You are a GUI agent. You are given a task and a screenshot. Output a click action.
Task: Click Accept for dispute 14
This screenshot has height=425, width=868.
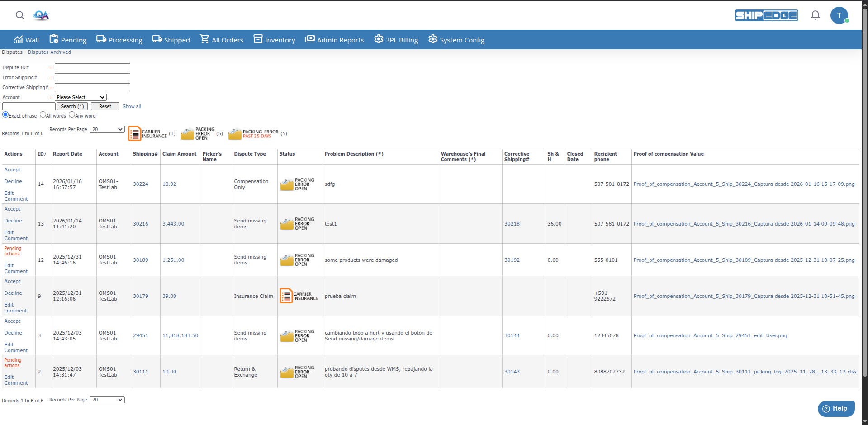pyautogui.click(x=12, y=170)
